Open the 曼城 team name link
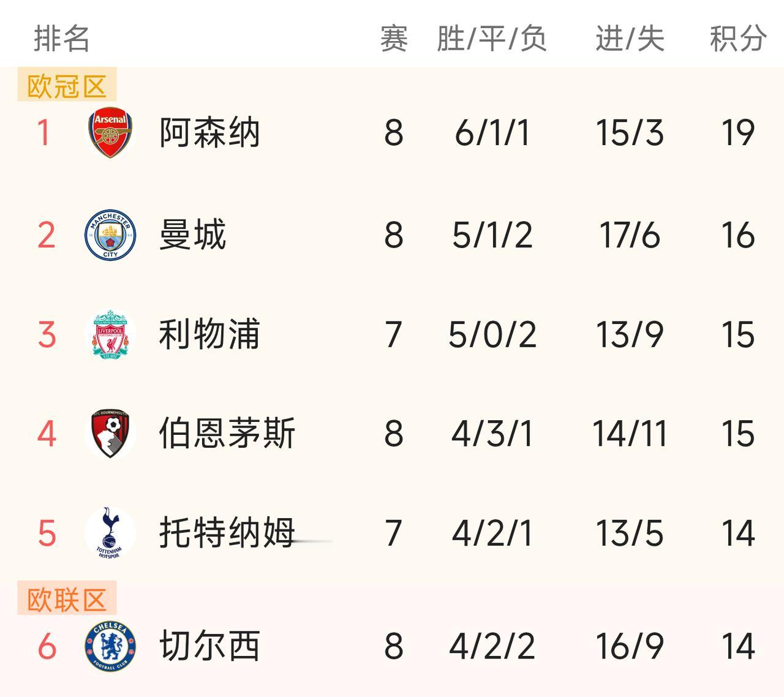784x697 pixels. coord(192,235)
